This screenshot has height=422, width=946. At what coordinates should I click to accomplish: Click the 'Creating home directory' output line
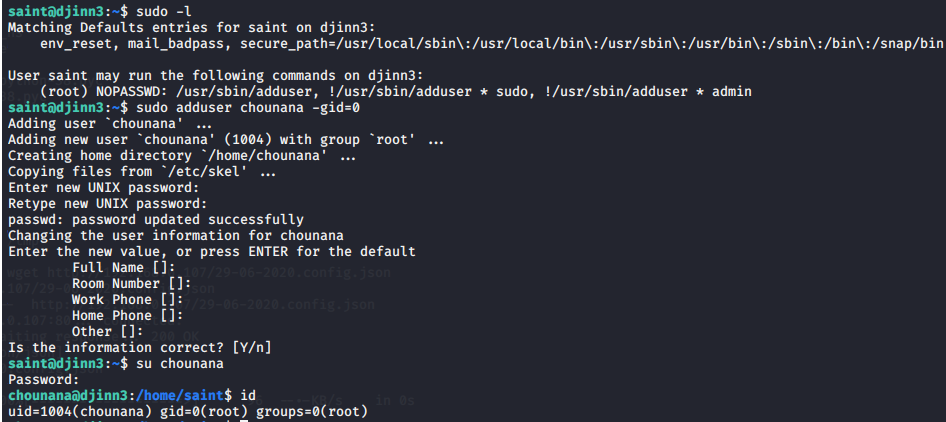(x=182, y=156)
